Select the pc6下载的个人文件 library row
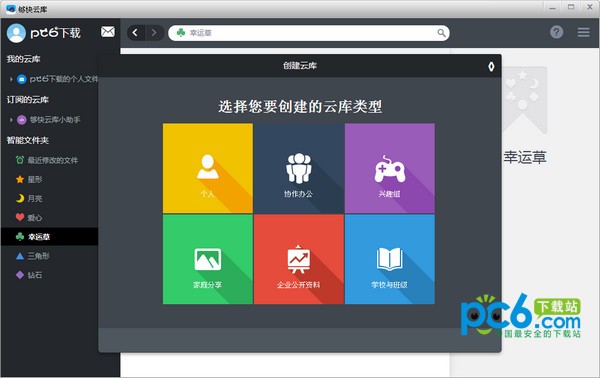Image resolution: width=600 pixels, height=378 pixels. [50, 79]
